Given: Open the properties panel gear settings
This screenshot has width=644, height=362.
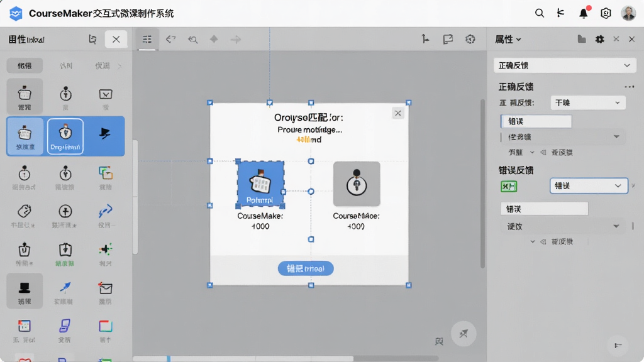Looking at the screenshot, I should 599,39.
